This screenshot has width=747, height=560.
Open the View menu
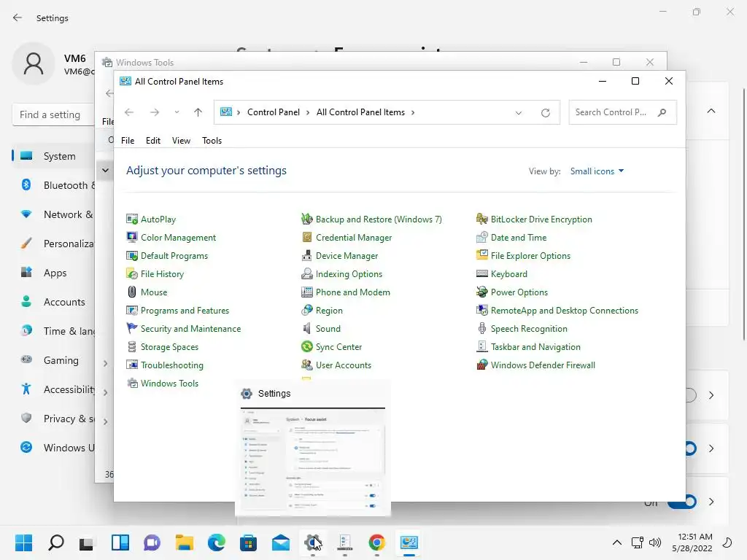coord(181,141)
